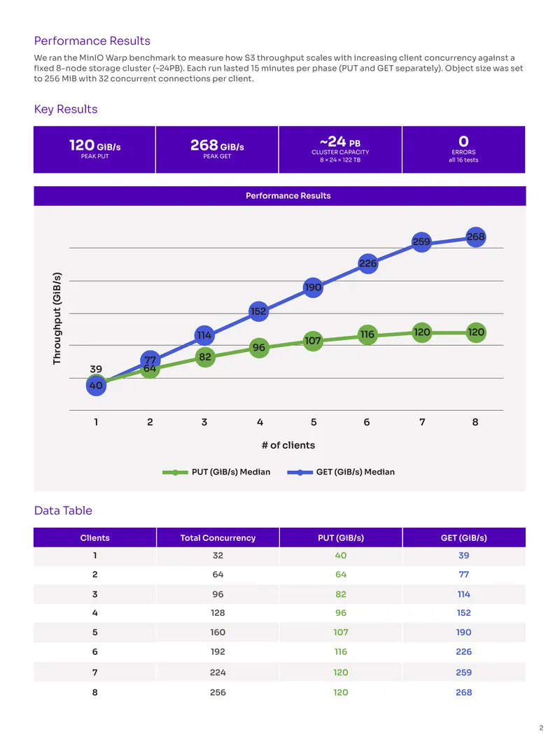Click the blue GET cell "268" in the table
Viewport: 560px width, 746px height.
tap(464, 692)
